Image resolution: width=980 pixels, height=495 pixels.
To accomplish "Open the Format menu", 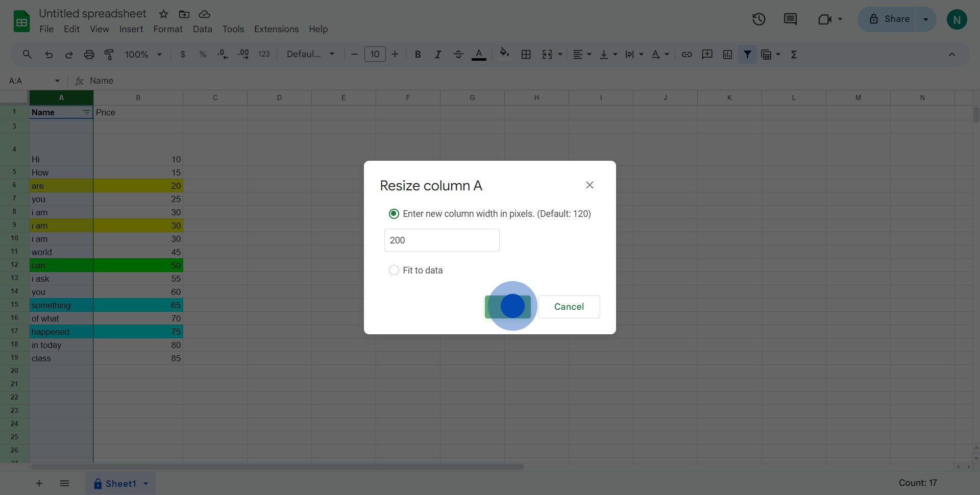I will tap(168, 29).
